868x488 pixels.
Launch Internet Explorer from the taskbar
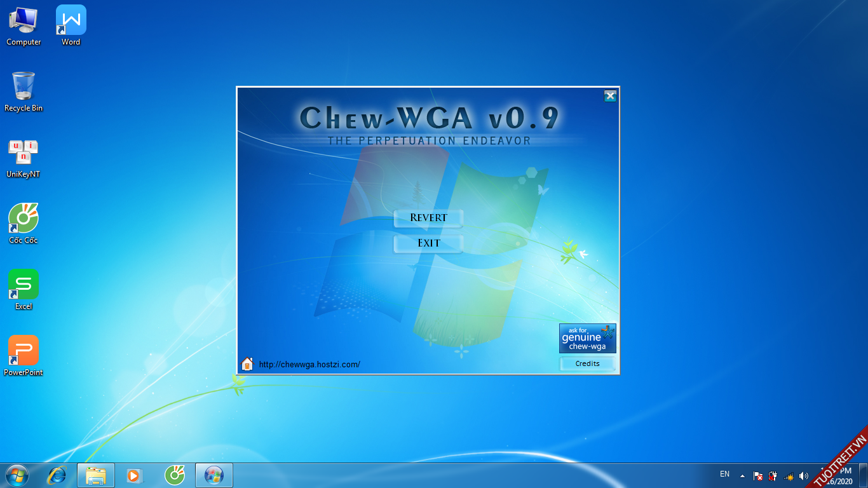58,475
